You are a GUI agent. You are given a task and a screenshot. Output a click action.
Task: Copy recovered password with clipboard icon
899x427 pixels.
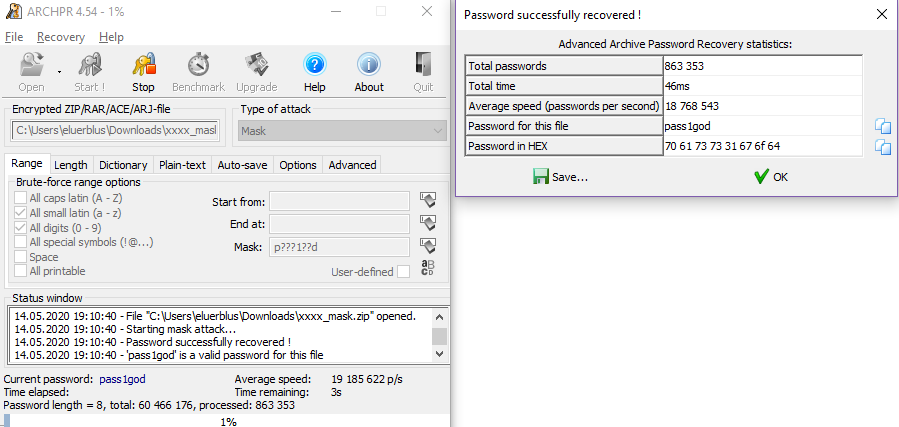[x=882, y=126]
